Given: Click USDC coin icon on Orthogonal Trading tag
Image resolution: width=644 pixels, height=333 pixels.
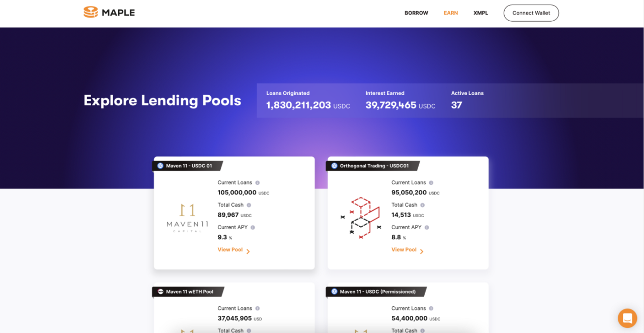Looking at the screenshot, I should tap(334, 166).
